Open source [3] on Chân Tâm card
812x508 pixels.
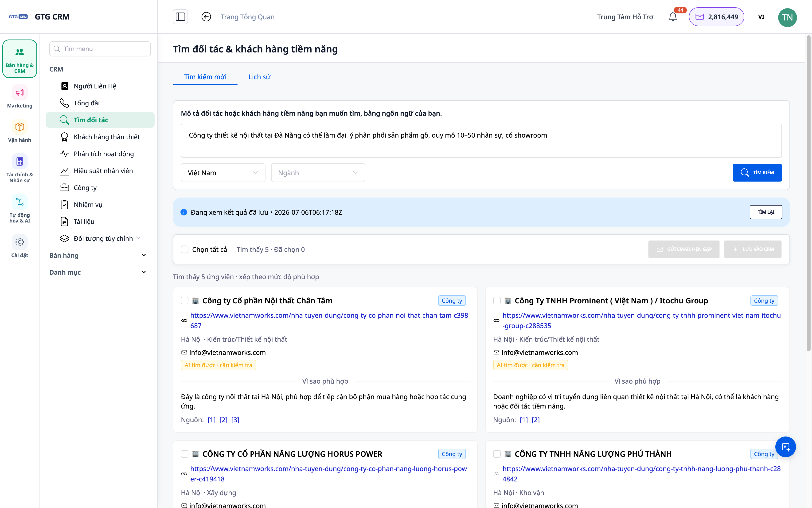(x=235, y=420)
